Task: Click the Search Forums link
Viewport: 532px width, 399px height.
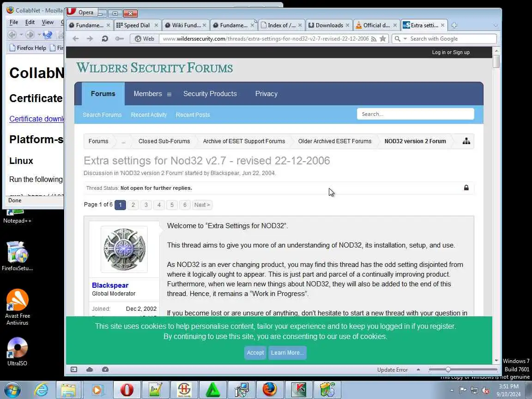Action: [102, 115]
